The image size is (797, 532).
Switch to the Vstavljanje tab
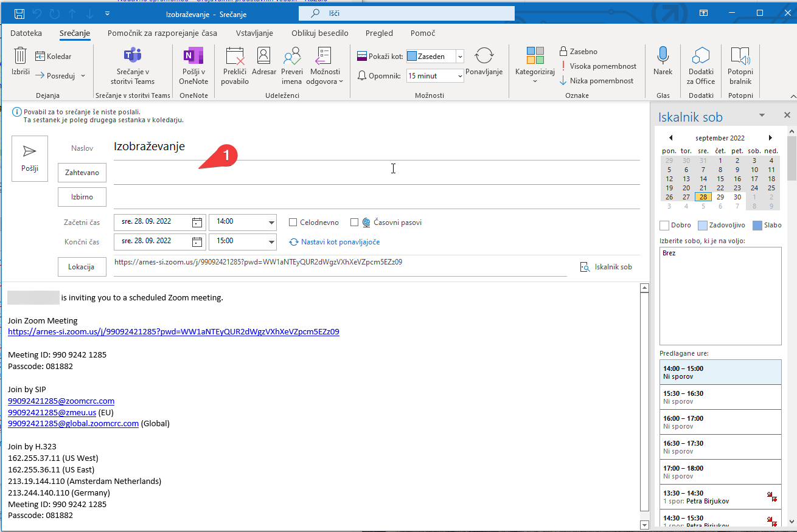pos(254,33)
